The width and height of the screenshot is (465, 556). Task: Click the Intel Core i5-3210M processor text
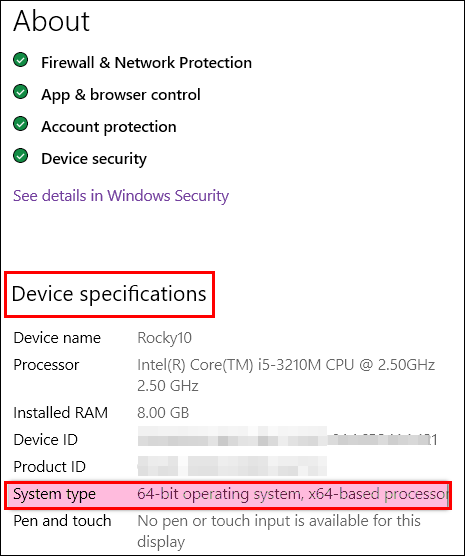[x=286, y=375]
